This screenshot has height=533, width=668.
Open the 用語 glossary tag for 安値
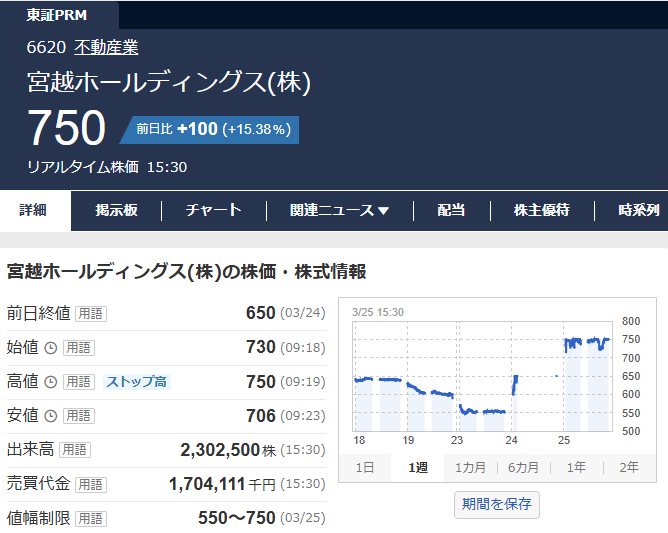tap(79, 416)
